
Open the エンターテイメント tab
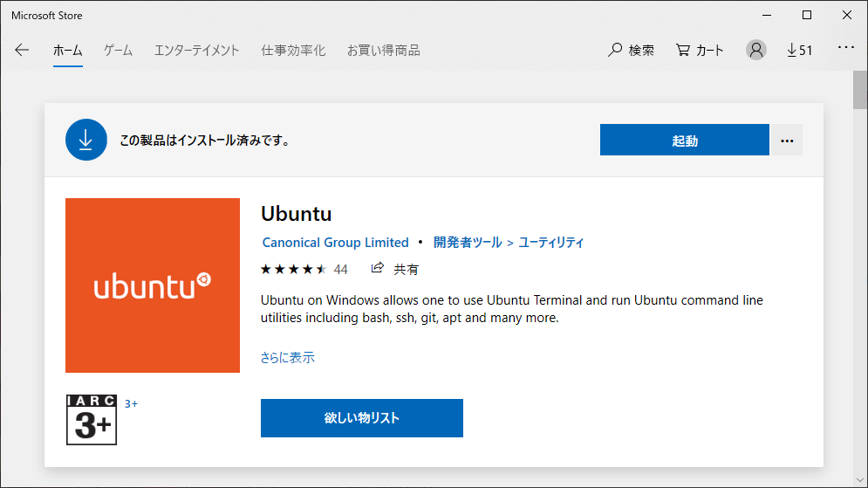196,51
